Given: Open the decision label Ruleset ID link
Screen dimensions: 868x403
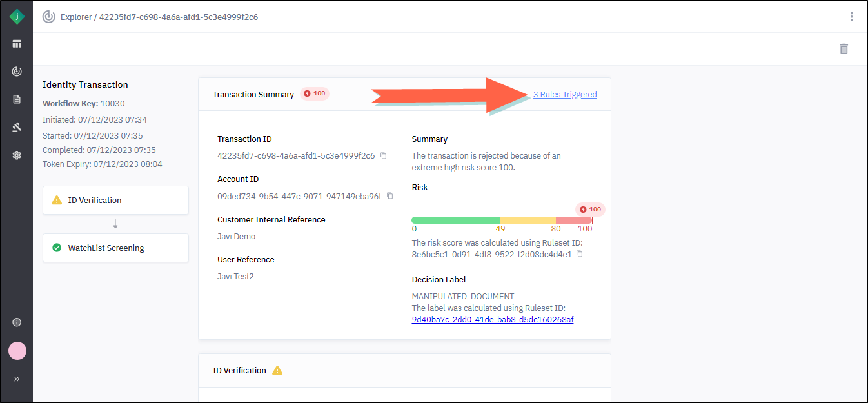Looking at the screenshot, I should tap(493, 320).
